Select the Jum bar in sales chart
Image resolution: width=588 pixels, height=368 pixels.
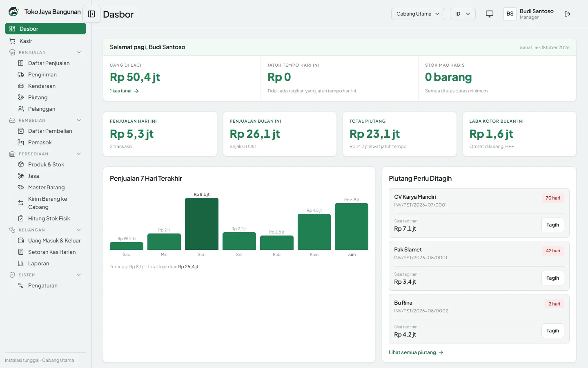[352, 227]
